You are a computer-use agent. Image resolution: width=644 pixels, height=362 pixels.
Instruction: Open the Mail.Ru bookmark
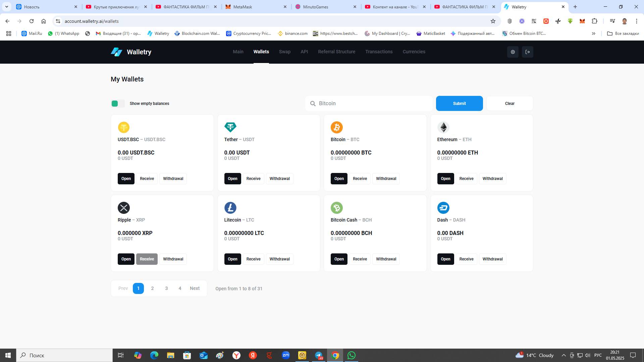[32, 34]
